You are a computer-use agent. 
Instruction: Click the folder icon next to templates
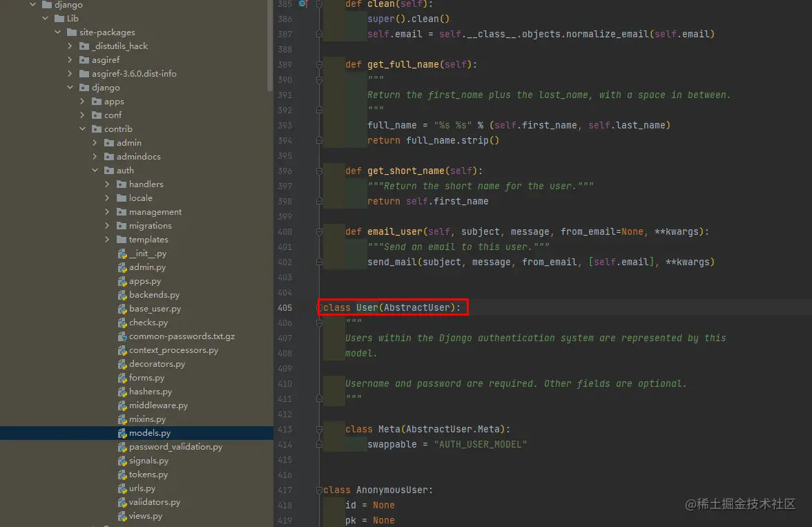pyautogui.click(x=122, y=240)
